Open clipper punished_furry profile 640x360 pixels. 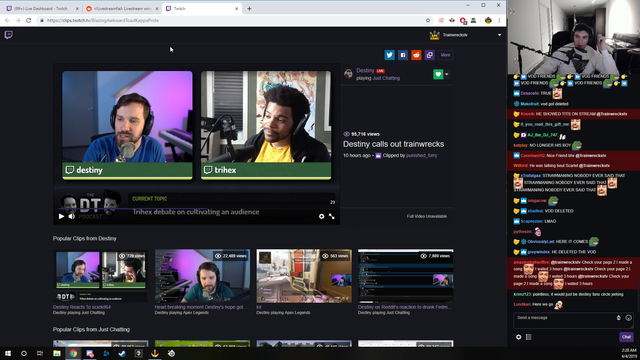[x=421, y=156]
